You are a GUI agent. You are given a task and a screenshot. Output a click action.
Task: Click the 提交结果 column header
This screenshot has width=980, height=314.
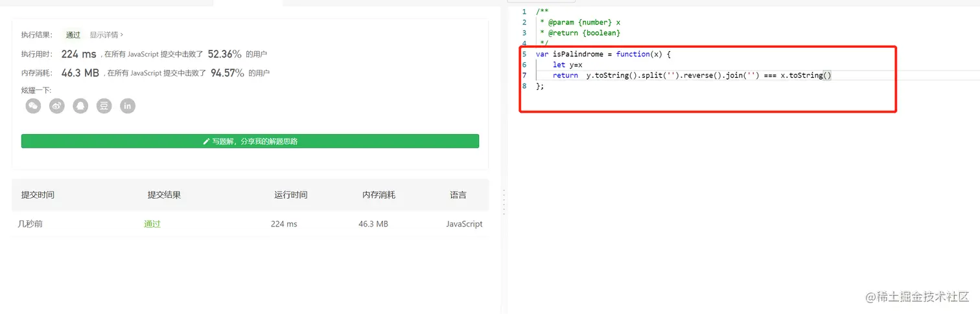coord(164,195)
